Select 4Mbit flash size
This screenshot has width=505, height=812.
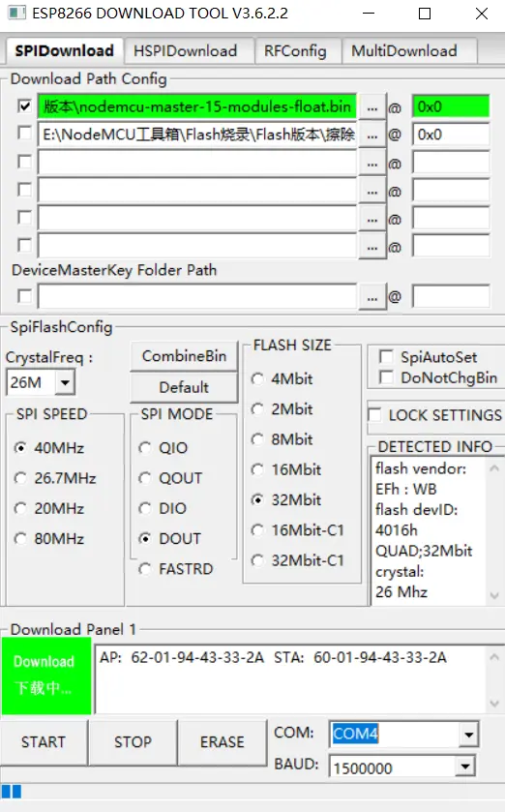pyautogui.click(x=257, y=378)
